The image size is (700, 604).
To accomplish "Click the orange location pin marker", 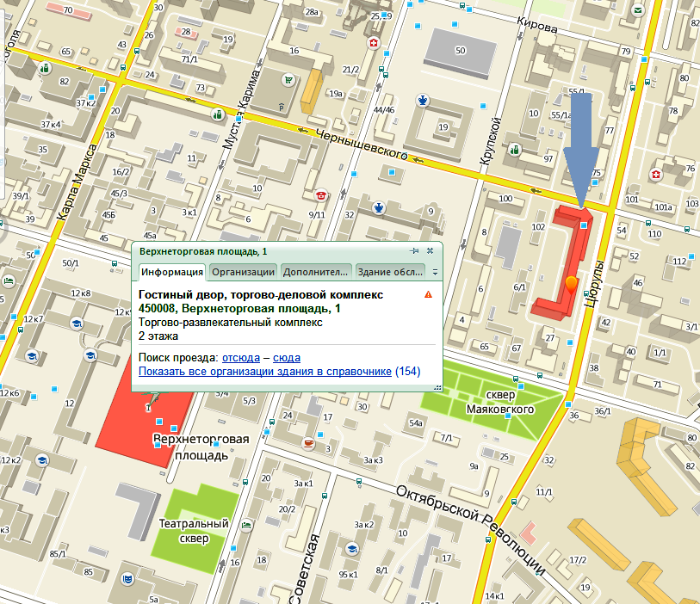I will (x=571, y=286).
